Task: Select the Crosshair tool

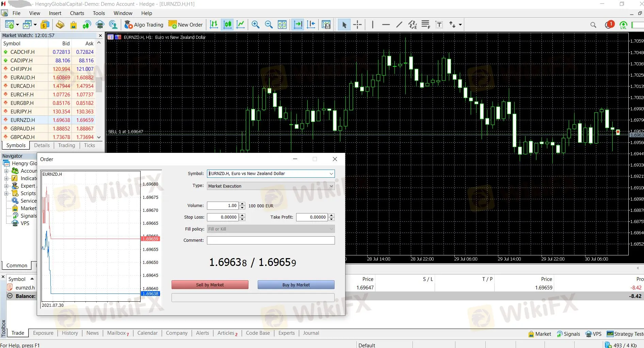Action: pos(357,25)
